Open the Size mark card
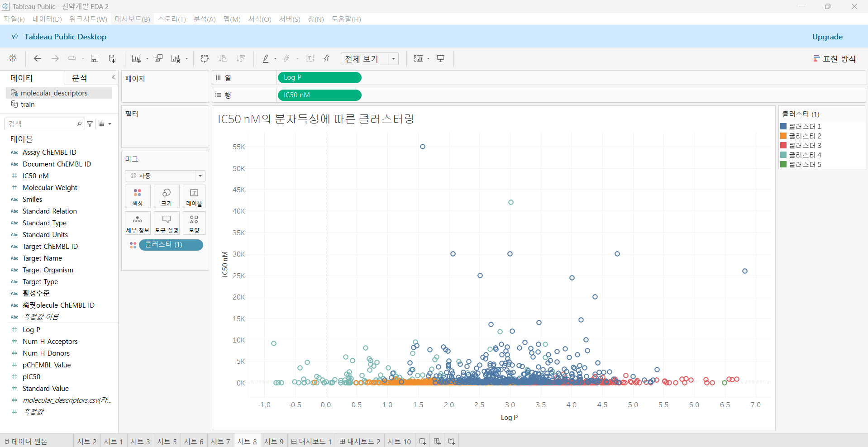This screenshot has height=447, width=868. pos(167,196)
